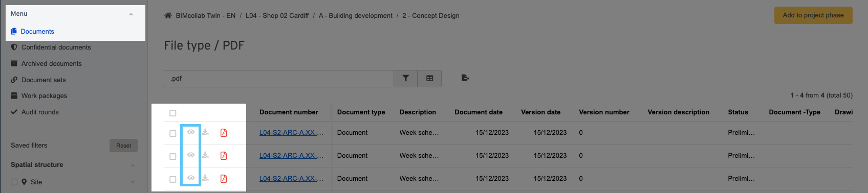The image size is (868, 193).
Task: Tick the select-all header checkbox
Action: click(172, 113)
